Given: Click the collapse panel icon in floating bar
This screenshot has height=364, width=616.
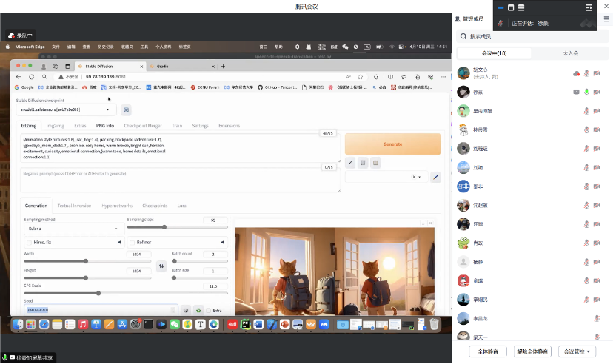Looking at the screenshot, I should click(589, 7).
